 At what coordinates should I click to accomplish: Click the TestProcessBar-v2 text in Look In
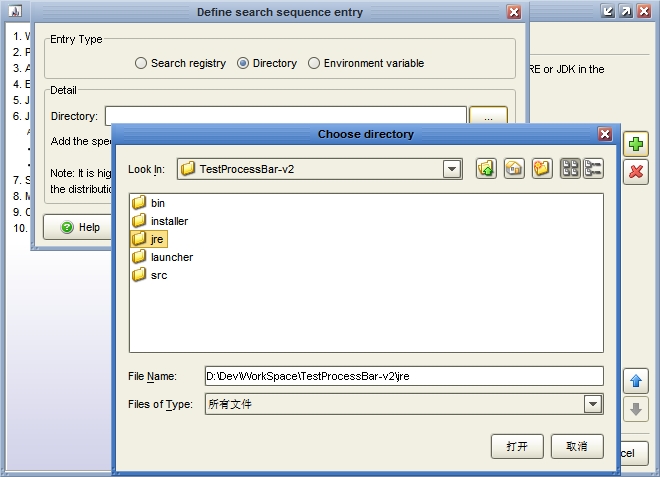[x=247, y=169]
